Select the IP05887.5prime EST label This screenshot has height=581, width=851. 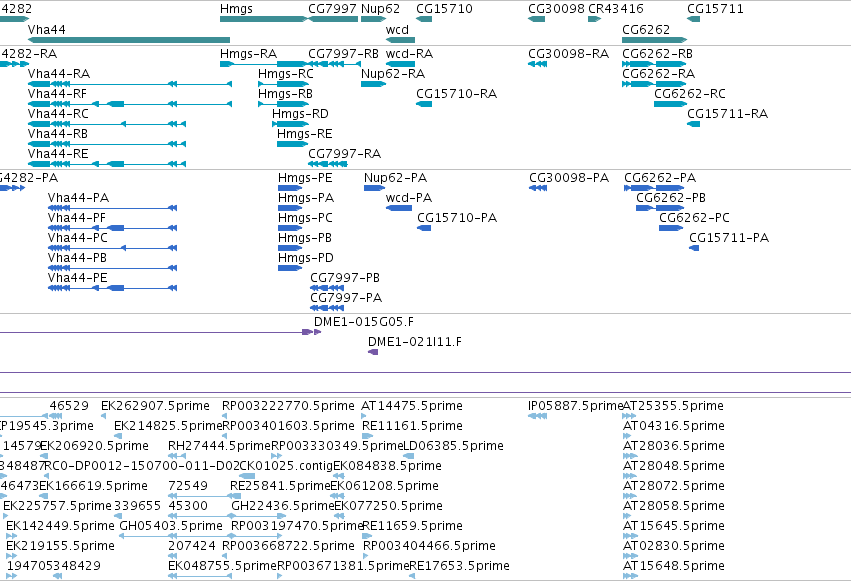[x=575, y=406]
